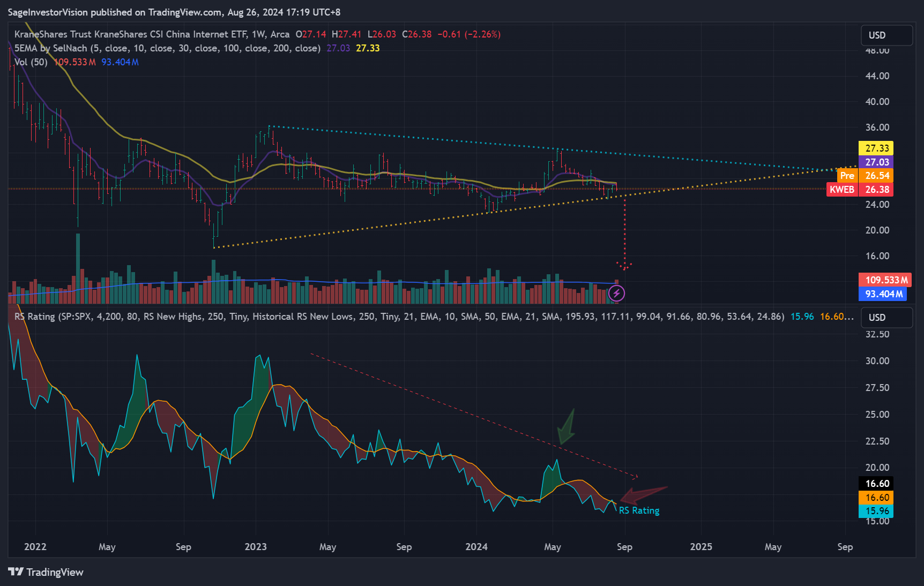Viewport: 924px width, 586px height.
Task: Click the 2022 year label on time axis
Action: 35,547
